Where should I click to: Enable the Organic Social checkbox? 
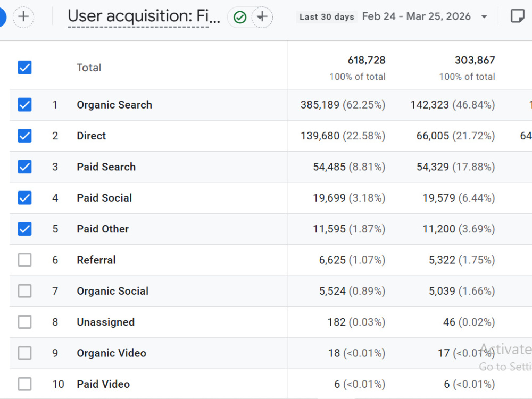tap(25, 291)
